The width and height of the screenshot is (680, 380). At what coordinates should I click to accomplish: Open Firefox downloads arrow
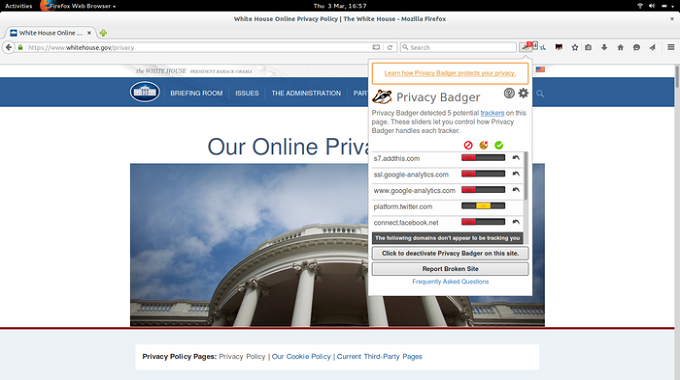click(x=604, y=47)
